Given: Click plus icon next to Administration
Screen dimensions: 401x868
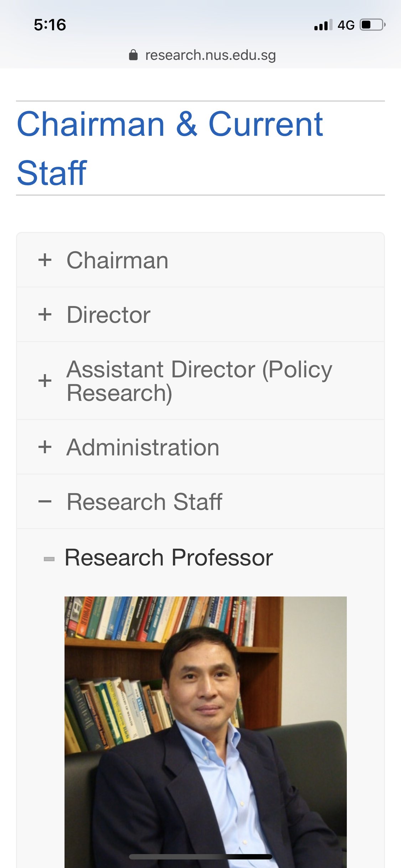Looking at the screenshot, I should pyautogui.click(x=45, y=447).
